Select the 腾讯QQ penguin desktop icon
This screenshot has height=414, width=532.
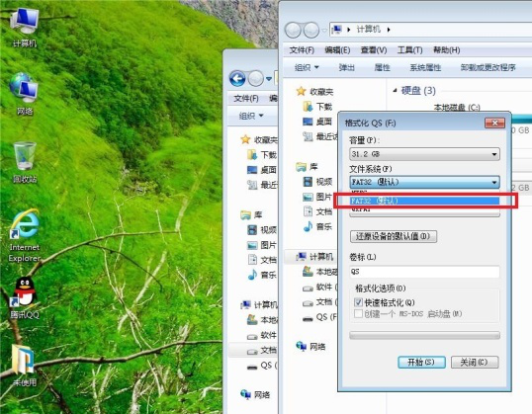(25, 298)
